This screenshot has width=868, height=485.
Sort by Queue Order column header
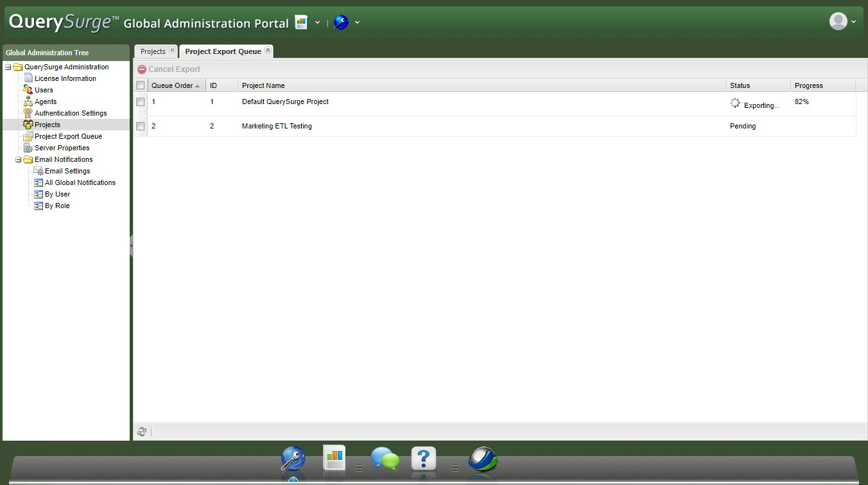point(172,85)
